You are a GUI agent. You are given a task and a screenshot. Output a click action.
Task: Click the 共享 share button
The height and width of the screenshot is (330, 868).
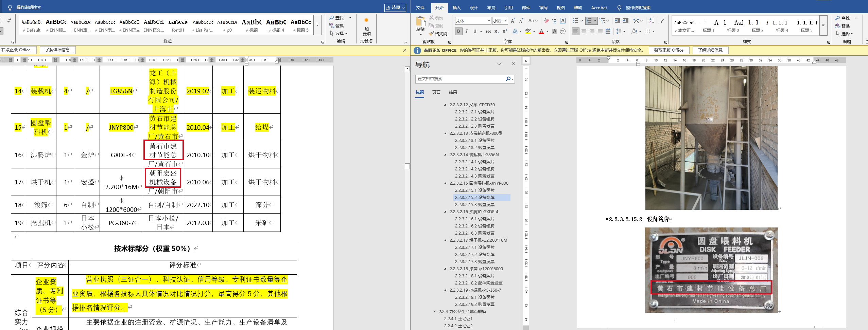pyautogui.click(x=395, y=7)
